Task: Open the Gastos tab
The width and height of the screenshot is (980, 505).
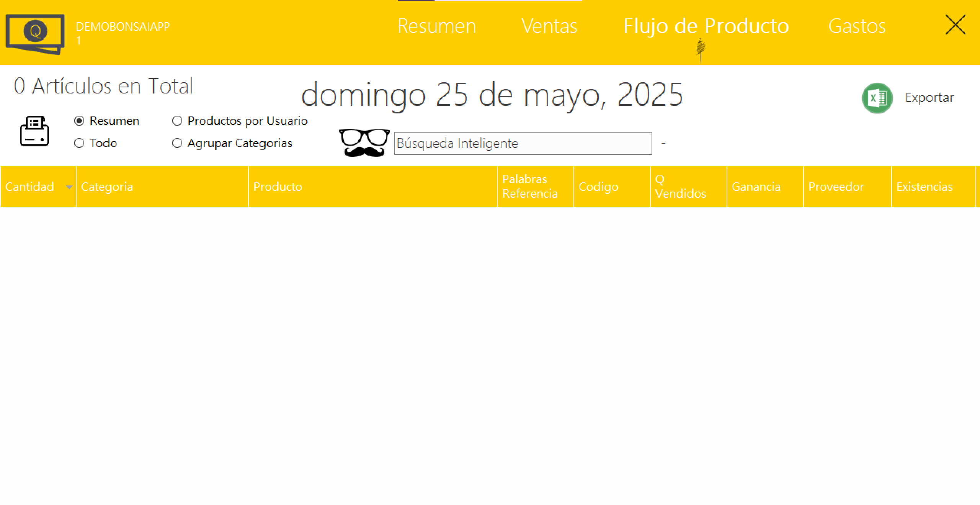Action: tap(857, 26)
